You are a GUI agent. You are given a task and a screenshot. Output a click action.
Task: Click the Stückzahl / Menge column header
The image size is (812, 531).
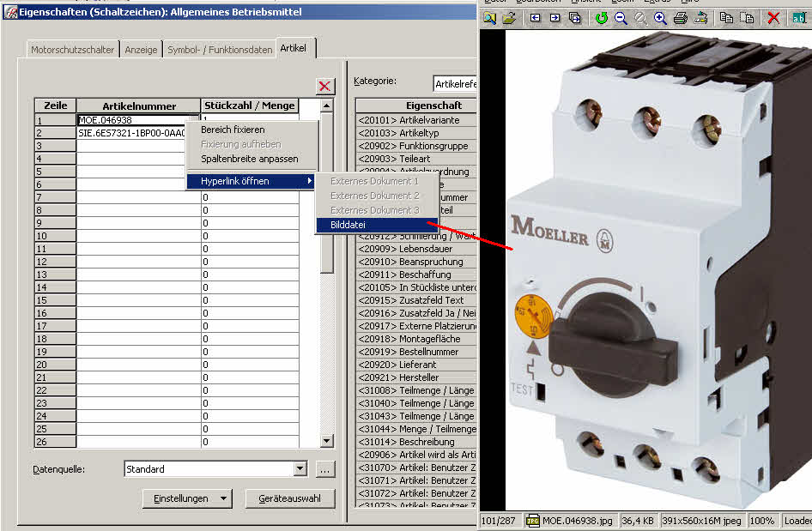click(x=250, y=106)
